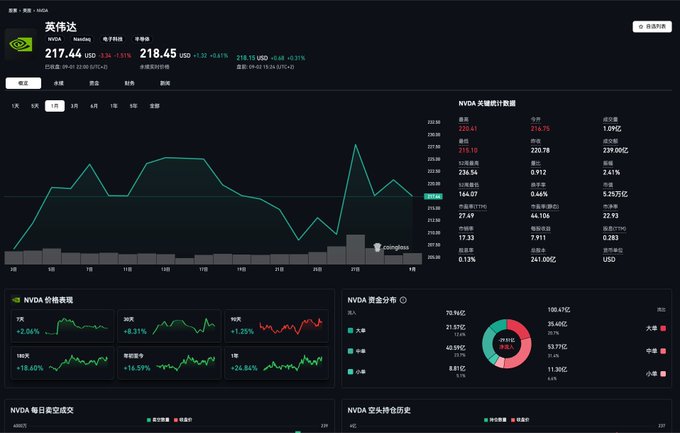Screen dimensions: 680x433
Task: Set chart range to 5天
Action: (x=35, y=106)
